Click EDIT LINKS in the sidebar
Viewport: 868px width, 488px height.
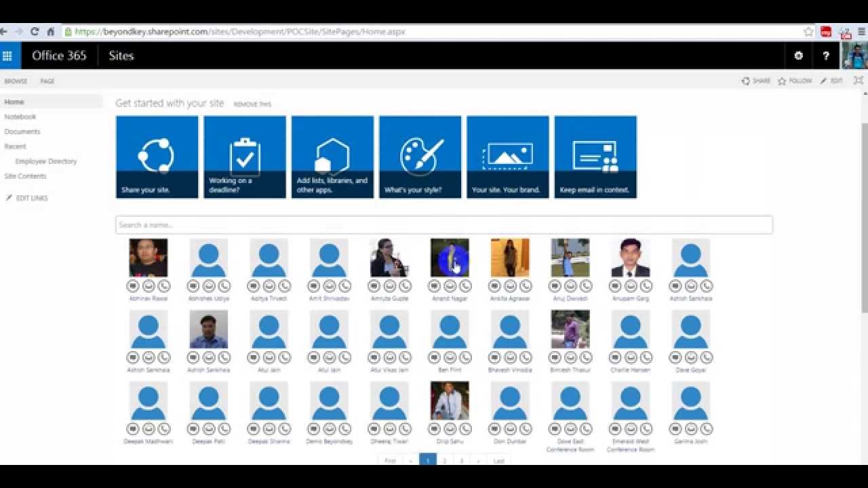click(x=26, y=198)
